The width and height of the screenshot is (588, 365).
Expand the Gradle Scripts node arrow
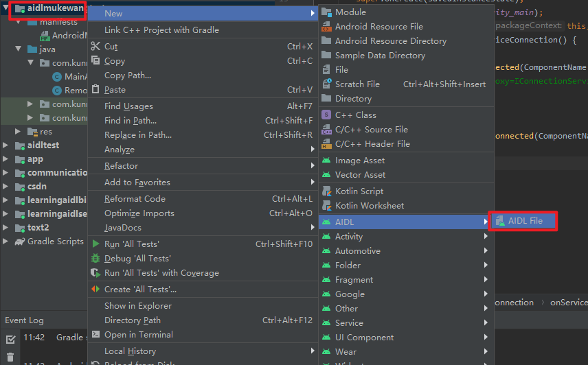pyautogui.click(x=5, y=241)
